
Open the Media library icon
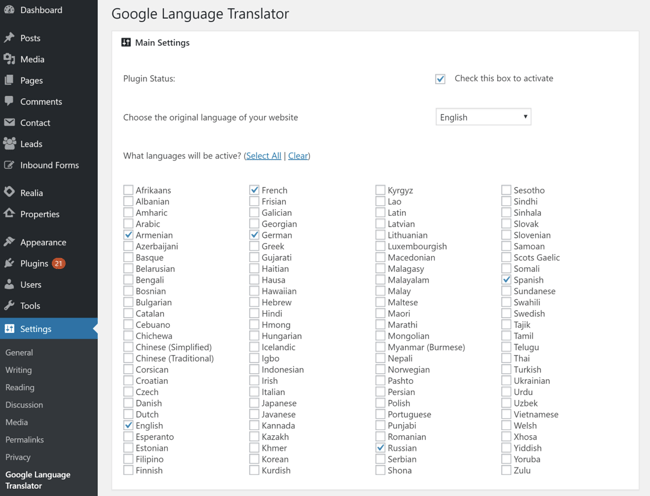(9, 59)
